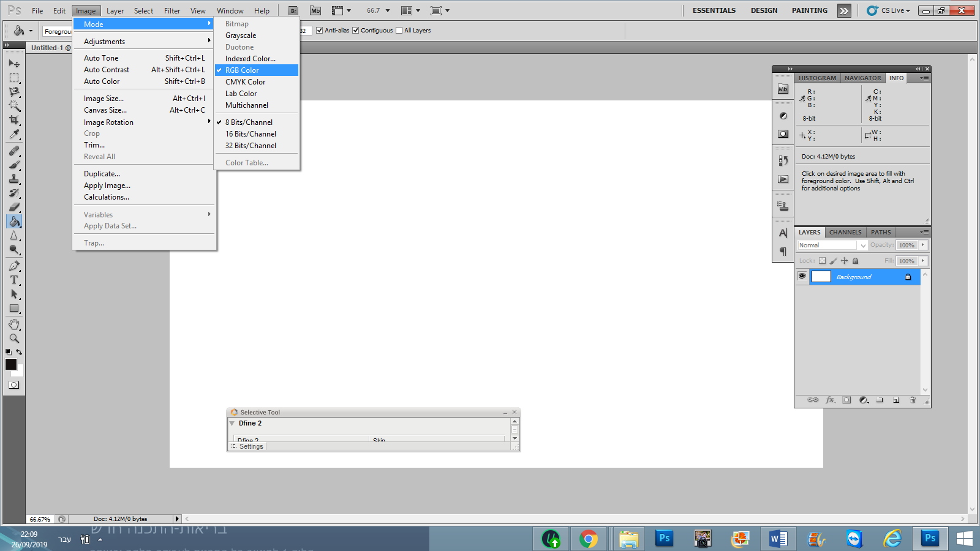Open the Adjustments panel icon
This screenshot has width=980, height=551.
pos(783,116)
